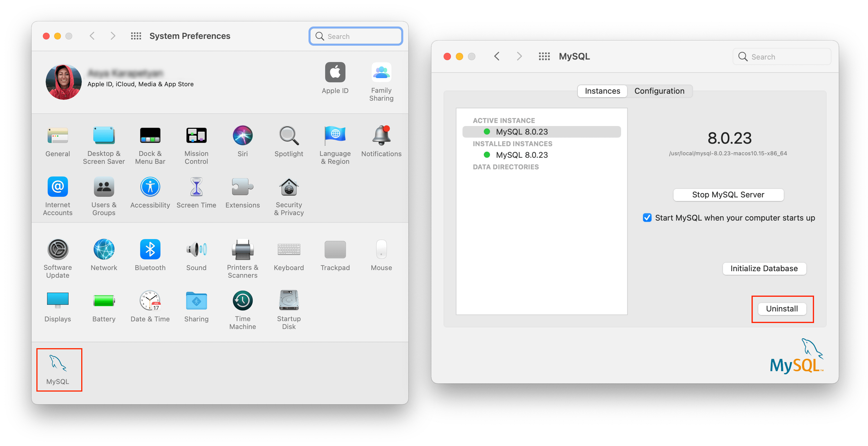Open Mission Control preferences
Image resolution: width=868 pixels, height=446 pixels.
click(196, 145)
